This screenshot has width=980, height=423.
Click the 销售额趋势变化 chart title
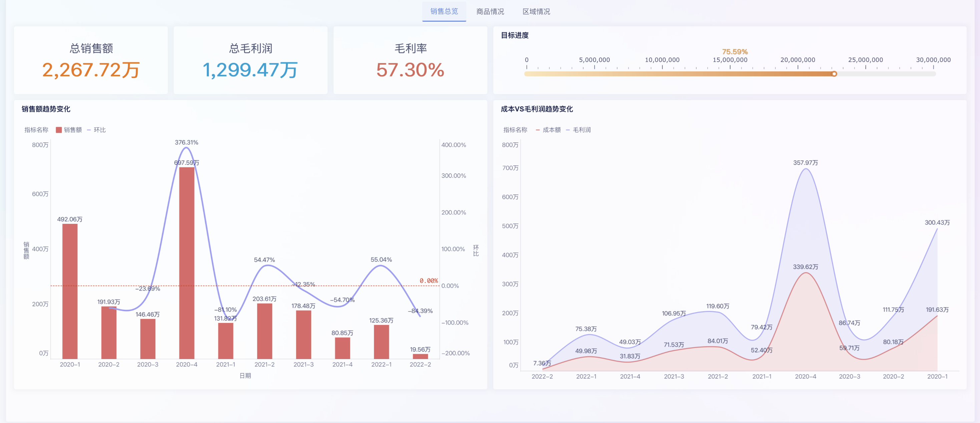(x=46, y=109)
